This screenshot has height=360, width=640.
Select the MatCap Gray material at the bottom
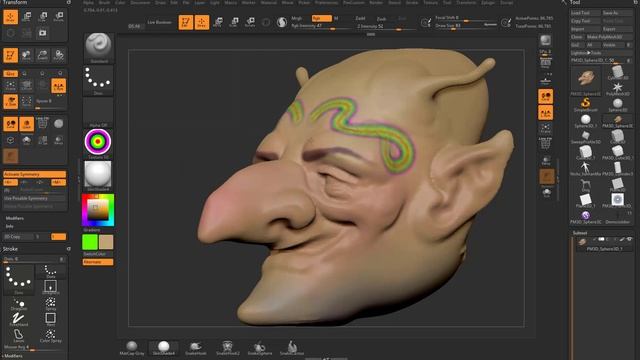(x=132, y=348)
